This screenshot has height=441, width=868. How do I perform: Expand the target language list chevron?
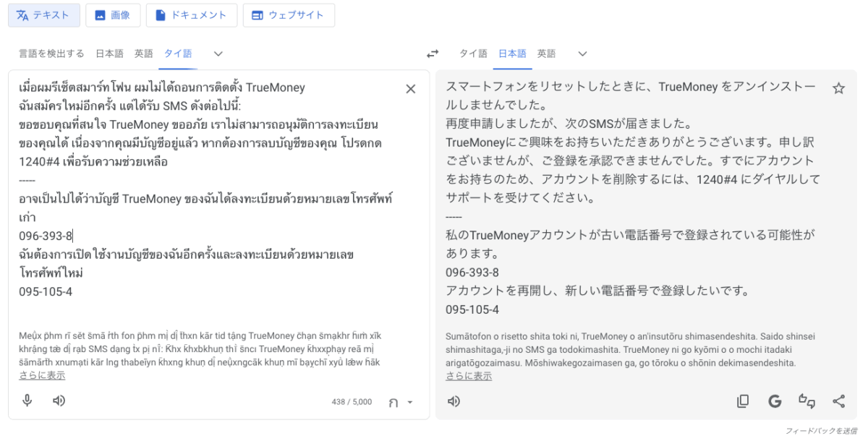pyautogui.click(x=583, y=53)
